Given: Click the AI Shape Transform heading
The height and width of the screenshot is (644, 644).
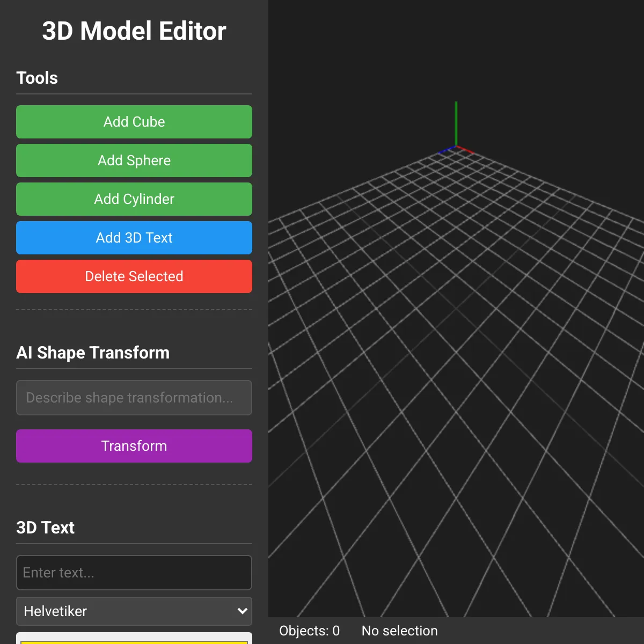Looking at the screenshot, I should [x=93, y=353].
